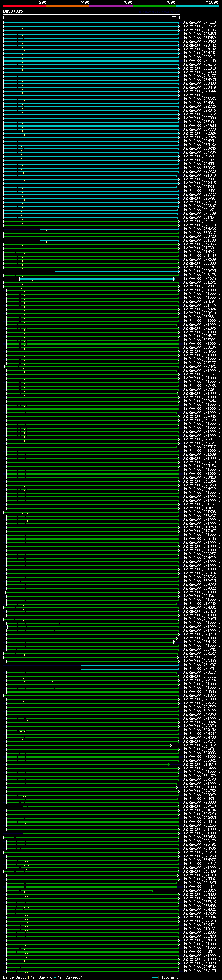Select the UniRef100_A1CRG0 label
The height and width of the screenshot is (980, 222).
pyautogui.click(x=199, y=913)
